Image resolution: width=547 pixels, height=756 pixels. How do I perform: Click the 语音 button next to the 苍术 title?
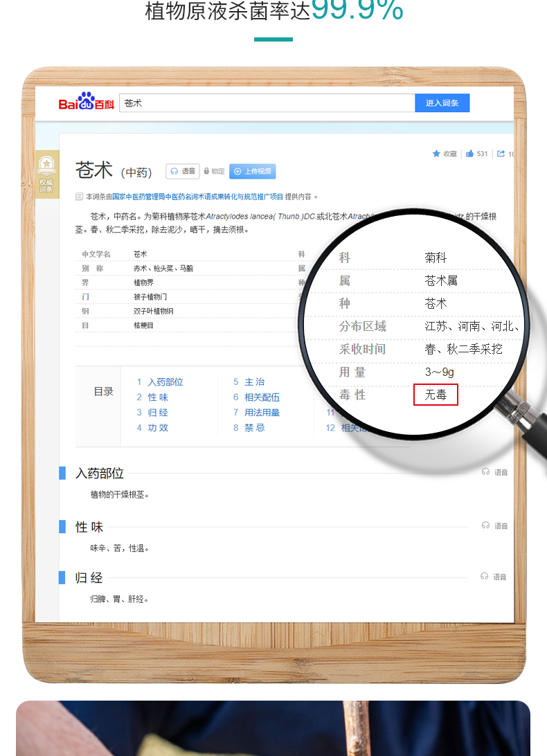(183, 171)
